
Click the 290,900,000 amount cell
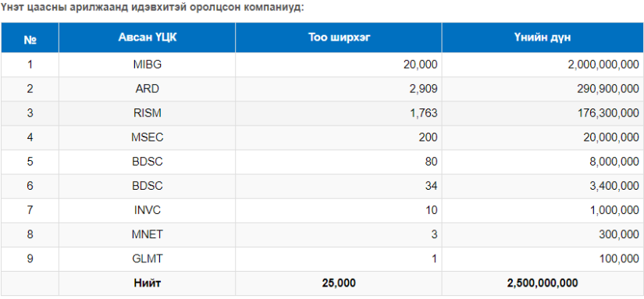coord(543,89)
